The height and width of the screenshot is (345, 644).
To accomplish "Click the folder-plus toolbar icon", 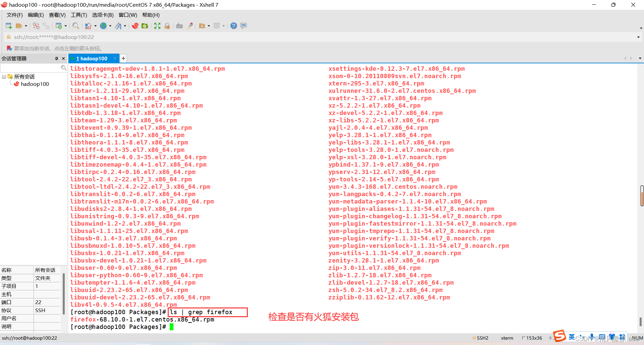I will (x=202, y=26).
